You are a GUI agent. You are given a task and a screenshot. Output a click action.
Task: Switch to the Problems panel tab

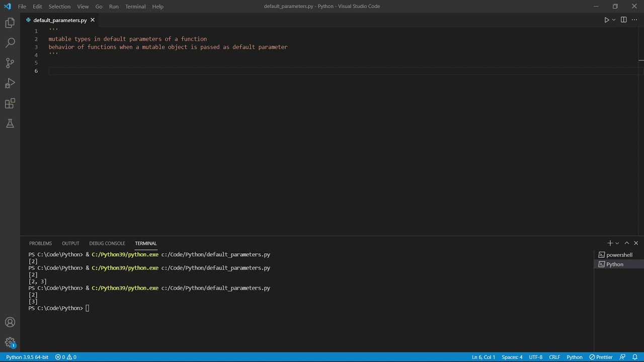40,243
